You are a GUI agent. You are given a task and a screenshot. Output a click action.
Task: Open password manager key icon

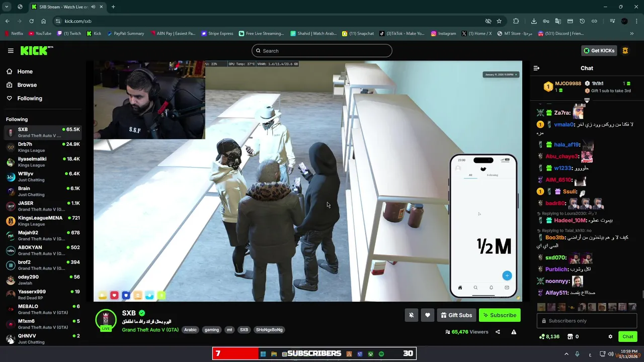pyautogui.click(x=546, y=21)
